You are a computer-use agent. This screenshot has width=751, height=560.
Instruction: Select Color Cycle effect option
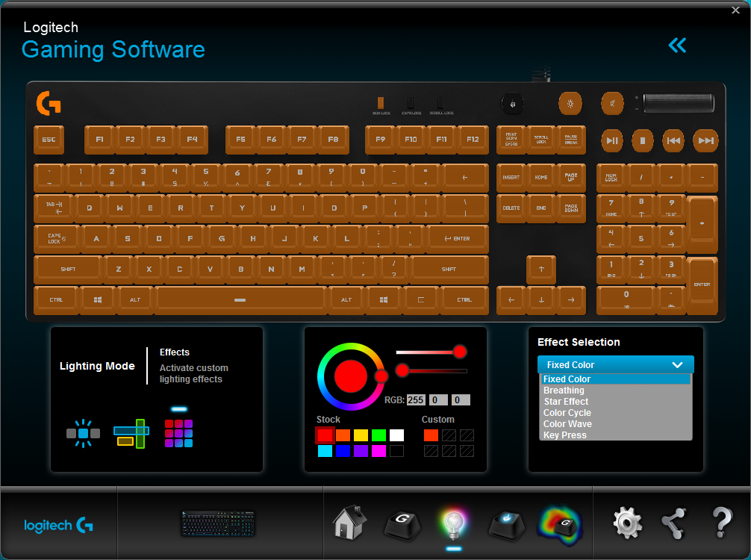coord(615,413)
